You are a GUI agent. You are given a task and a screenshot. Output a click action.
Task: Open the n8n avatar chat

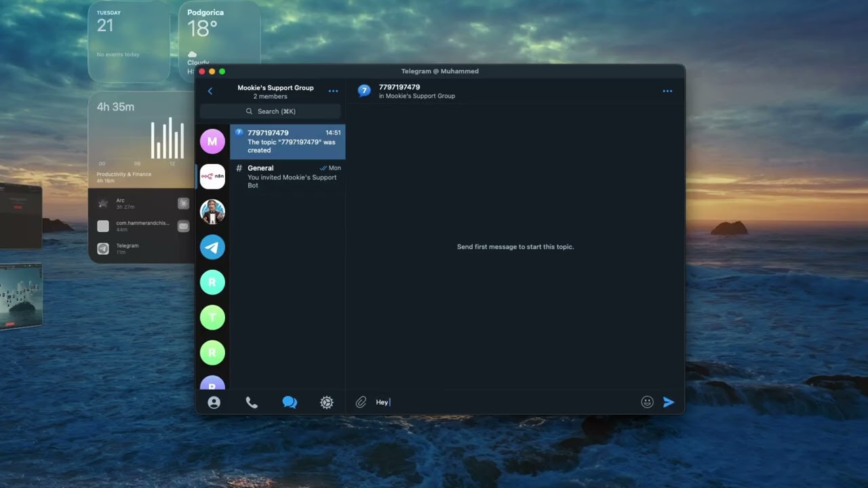212,176
